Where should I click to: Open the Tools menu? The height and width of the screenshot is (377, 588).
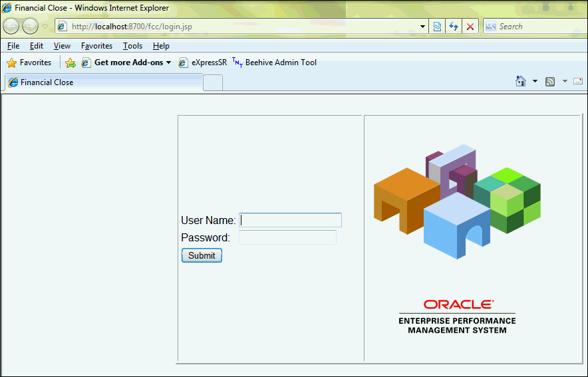133,46
